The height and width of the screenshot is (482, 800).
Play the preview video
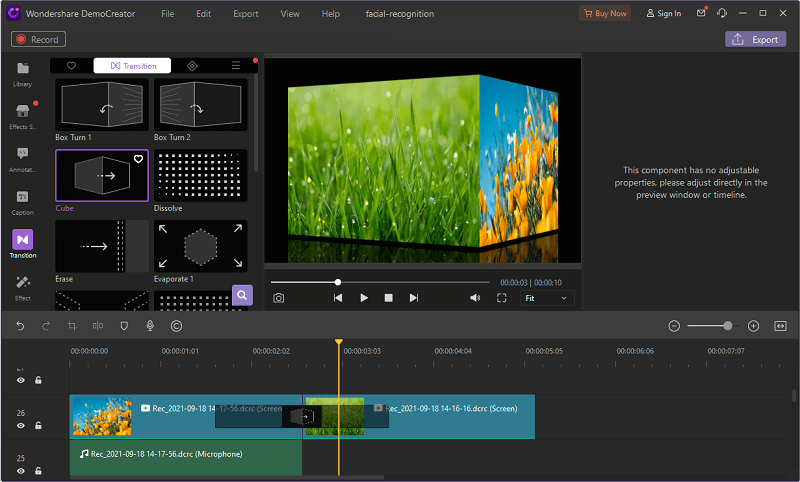pyautogui.click(x=364, y=298)
